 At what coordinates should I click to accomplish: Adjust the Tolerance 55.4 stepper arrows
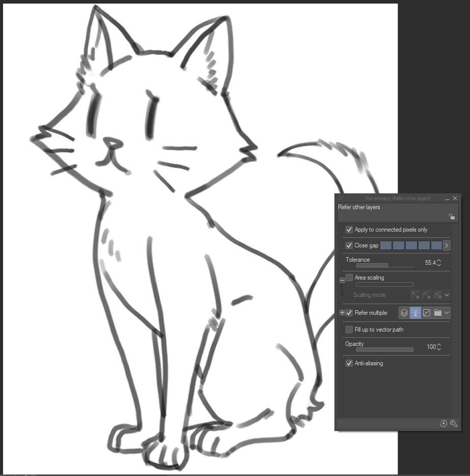coord(439,263)
